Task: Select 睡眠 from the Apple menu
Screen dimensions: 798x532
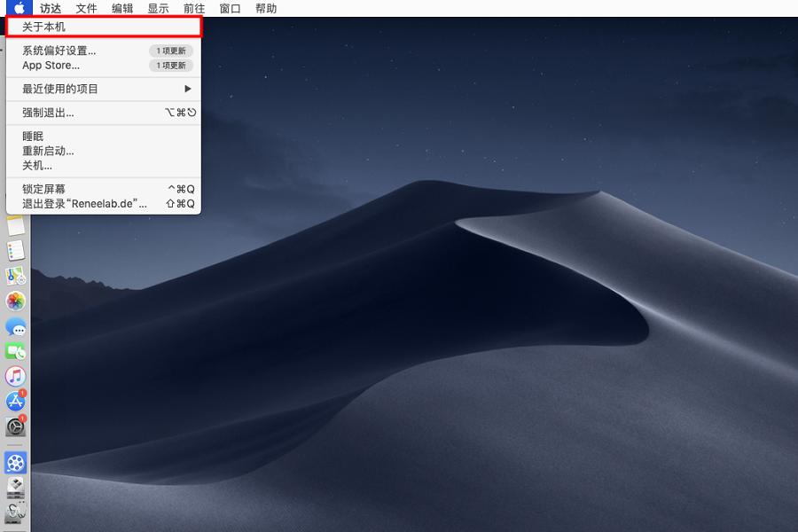Action: tap(104, 136)
